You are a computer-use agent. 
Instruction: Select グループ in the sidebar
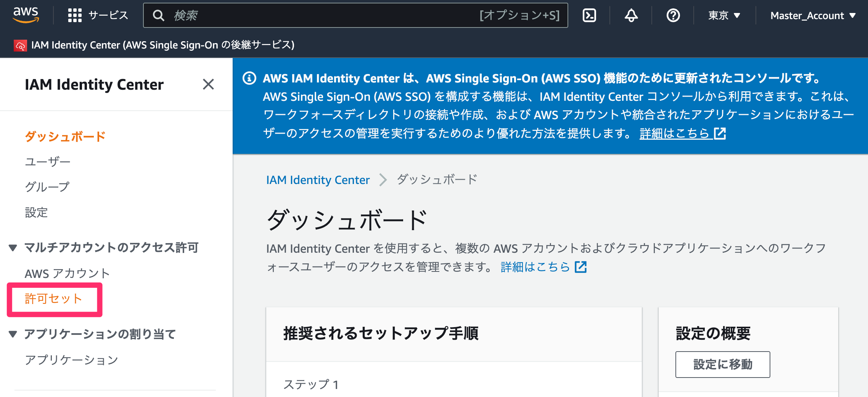(x=47, y=187)
